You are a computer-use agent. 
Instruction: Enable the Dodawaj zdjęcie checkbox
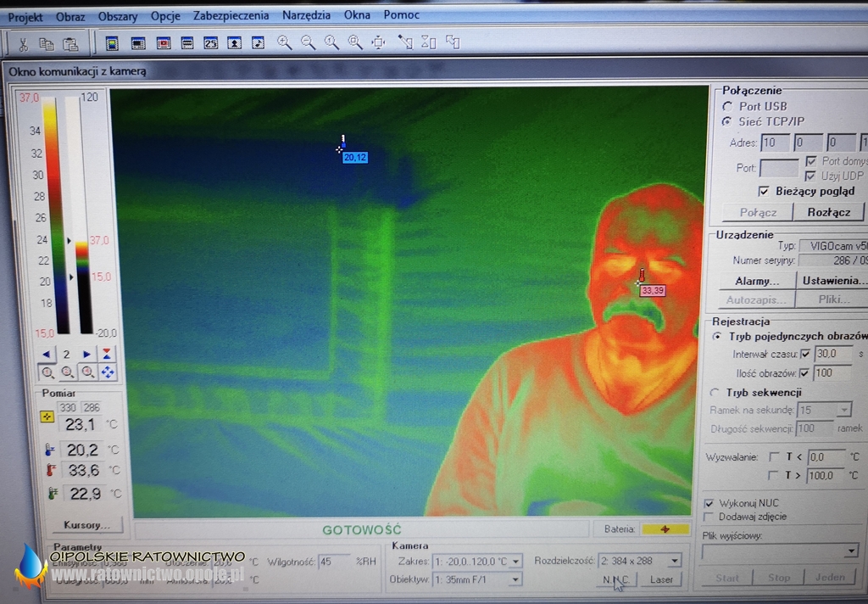709,517
